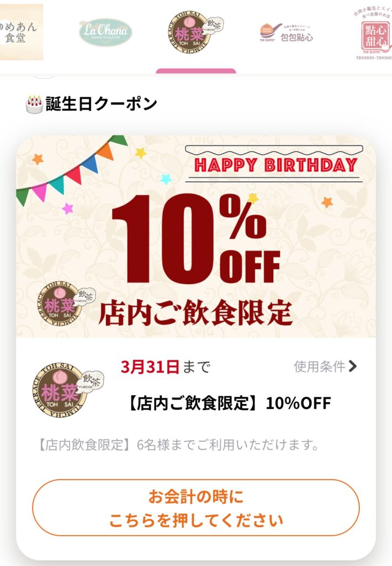
Task: Select the 桃菜 Toh Sai logo tab
Action: pos(195,32)
